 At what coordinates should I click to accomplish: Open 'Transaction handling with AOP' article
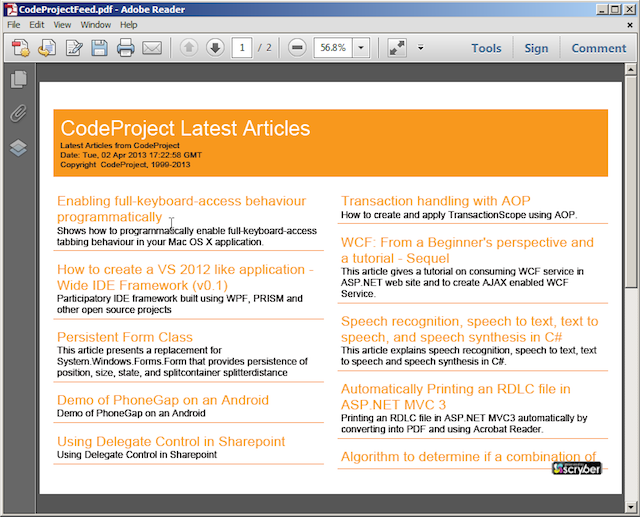436,201
